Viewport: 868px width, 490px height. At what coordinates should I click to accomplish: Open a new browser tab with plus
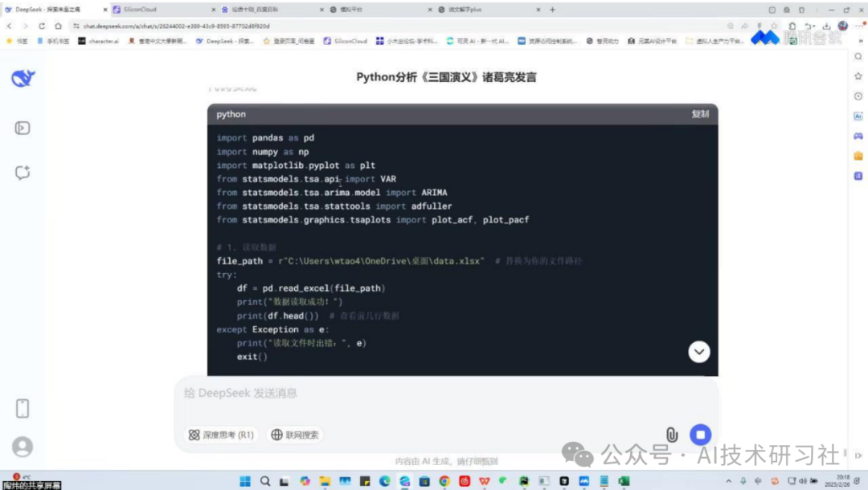pos(552,10)
